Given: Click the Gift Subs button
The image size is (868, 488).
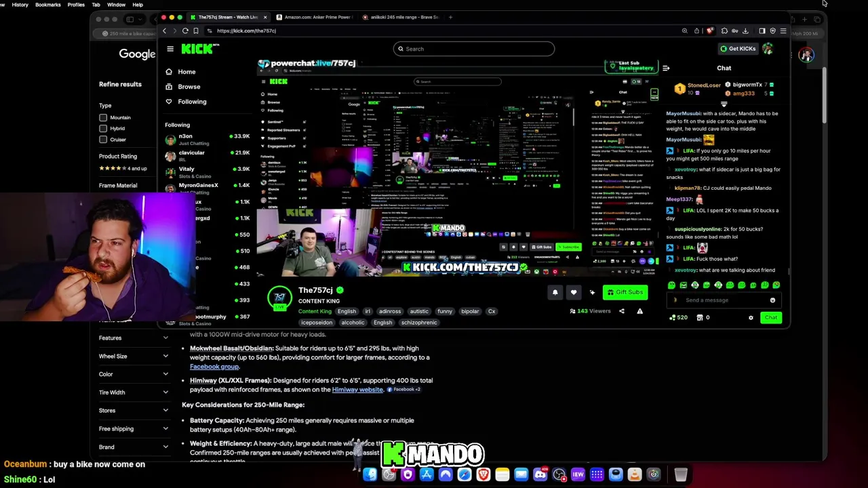Looking at the screenshot, I should tap(625, 292).
